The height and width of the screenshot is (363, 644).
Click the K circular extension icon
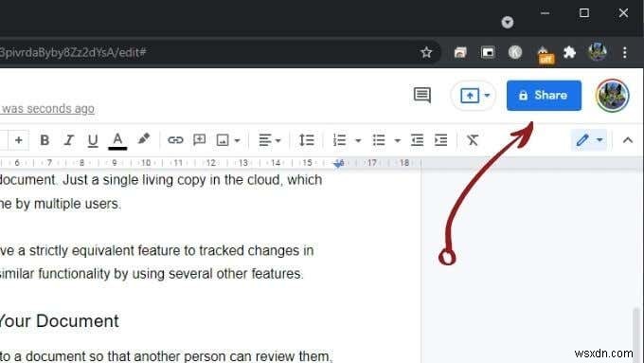click(515, 52)
